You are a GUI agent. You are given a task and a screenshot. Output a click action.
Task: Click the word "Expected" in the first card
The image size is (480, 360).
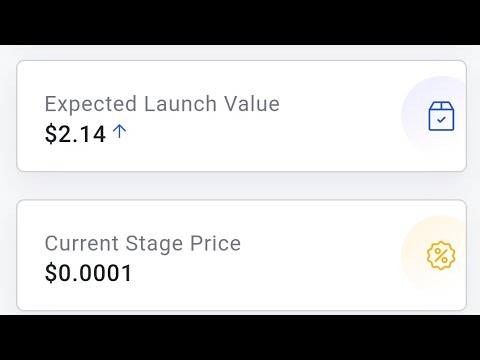pyautogui.click(x=91, y=104)
